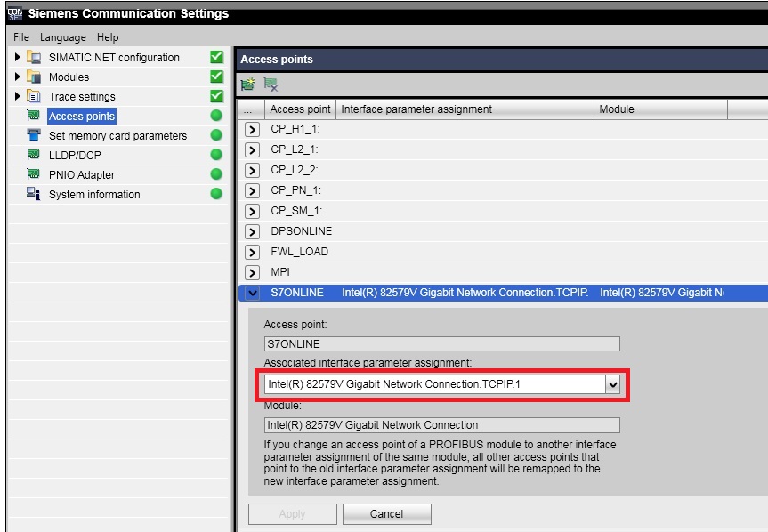Screen dimensions: 768x532
Task: Click green status dot beside PNIO Adapter
Action: [x=216, y=174]
